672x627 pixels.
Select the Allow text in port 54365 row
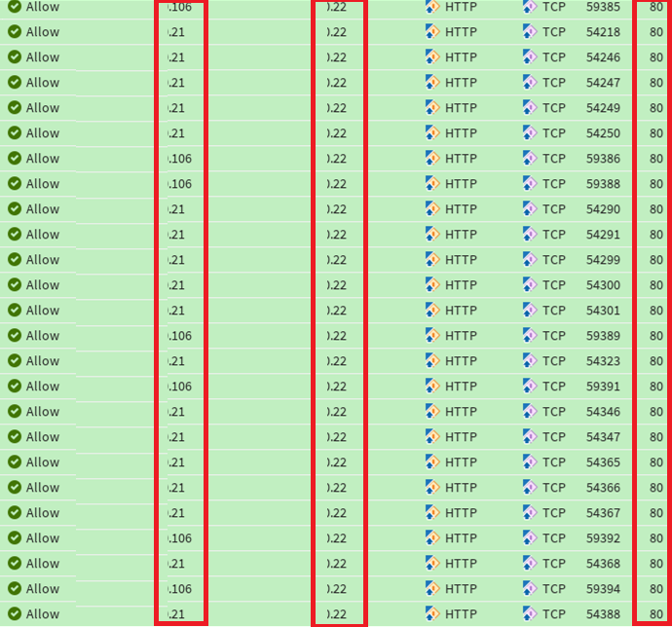(43, 462)
